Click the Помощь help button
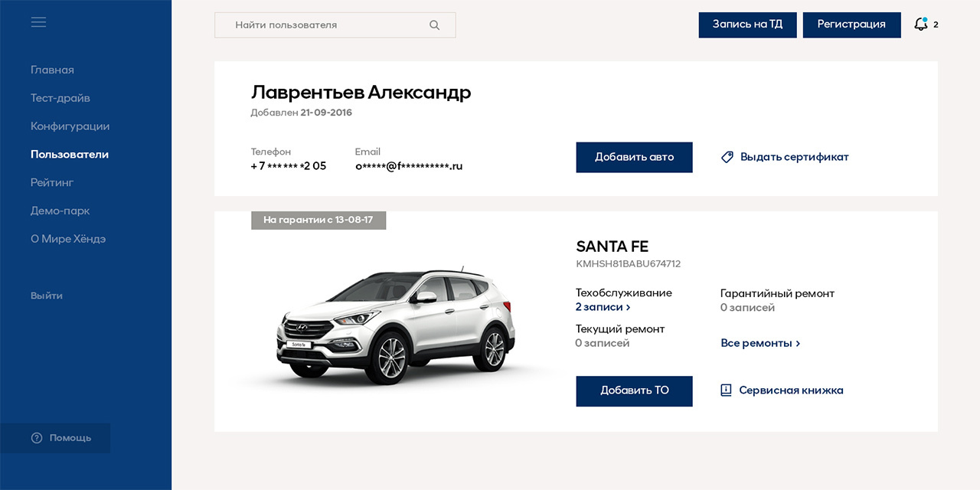This screenshot has height=490, width=980. point(55,438)
